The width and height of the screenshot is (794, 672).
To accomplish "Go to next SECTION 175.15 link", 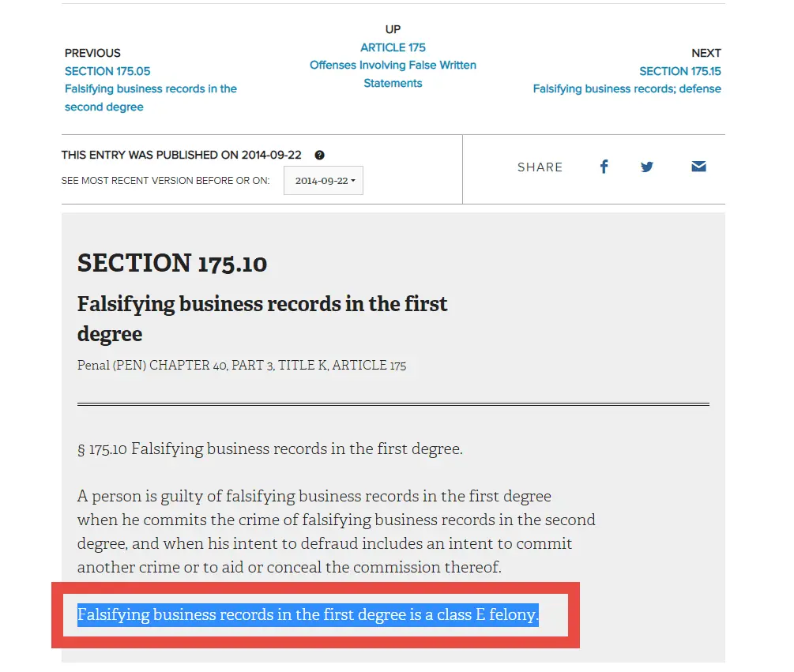I will [679, 71].
